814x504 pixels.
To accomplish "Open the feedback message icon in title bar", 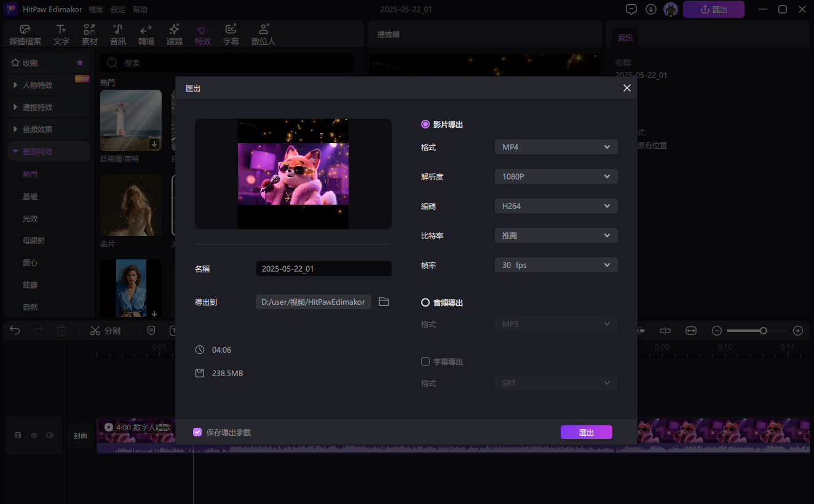I will (631, 9).
